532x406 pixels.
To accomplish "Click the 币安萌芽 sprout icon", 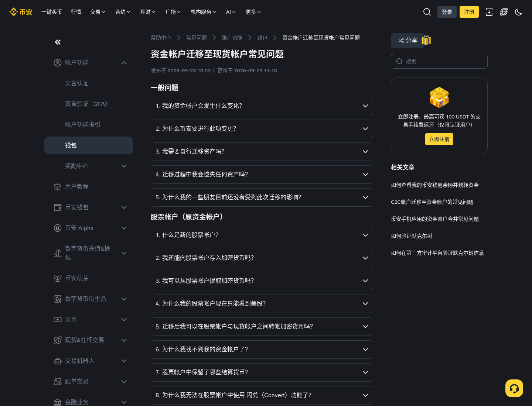I will coord(58,278).
